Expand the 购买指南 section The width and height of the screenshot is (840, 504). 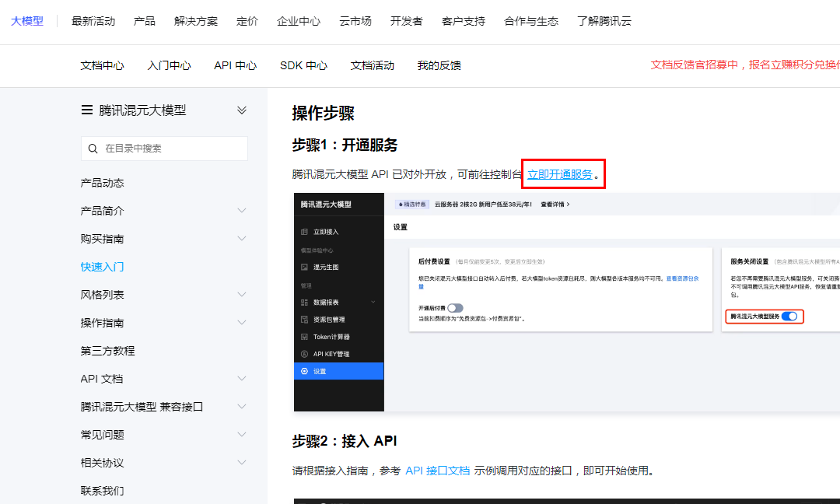(x=242, y=238)
